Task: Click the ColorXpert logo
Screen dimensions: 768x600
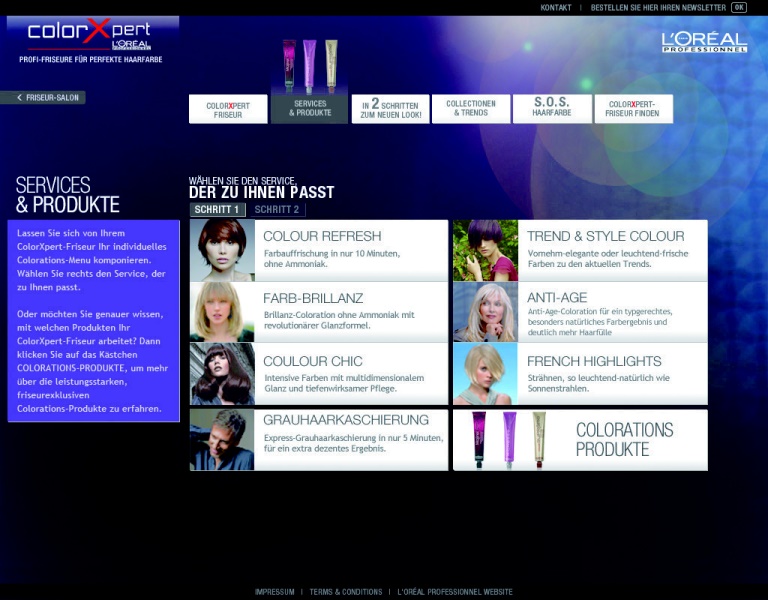Action: [x=90, y=33]
